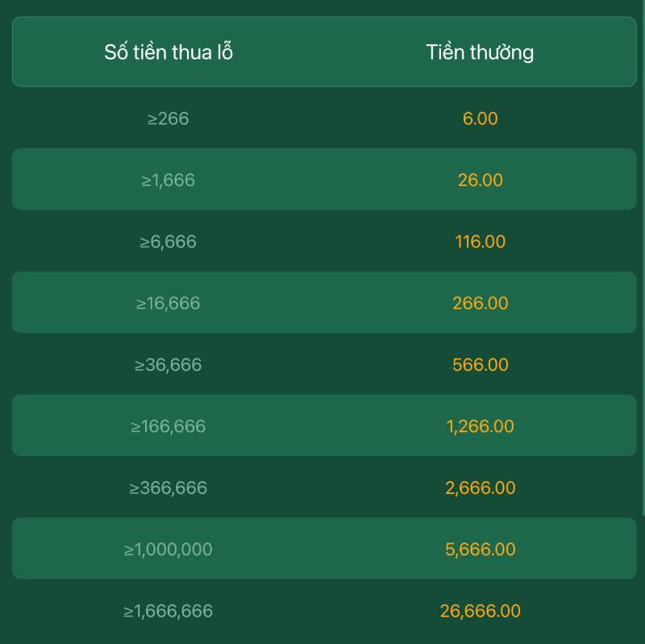Click the 116.00 bonus value
645x644 pixels.
click(x=480, y=242)
